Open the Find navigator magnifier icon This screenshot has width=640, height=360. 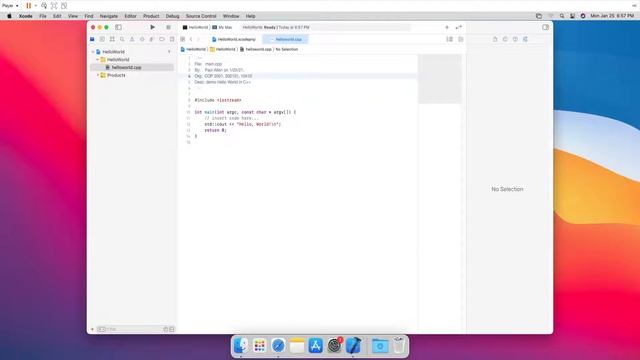pyautogui.click(x=122, y=39)
